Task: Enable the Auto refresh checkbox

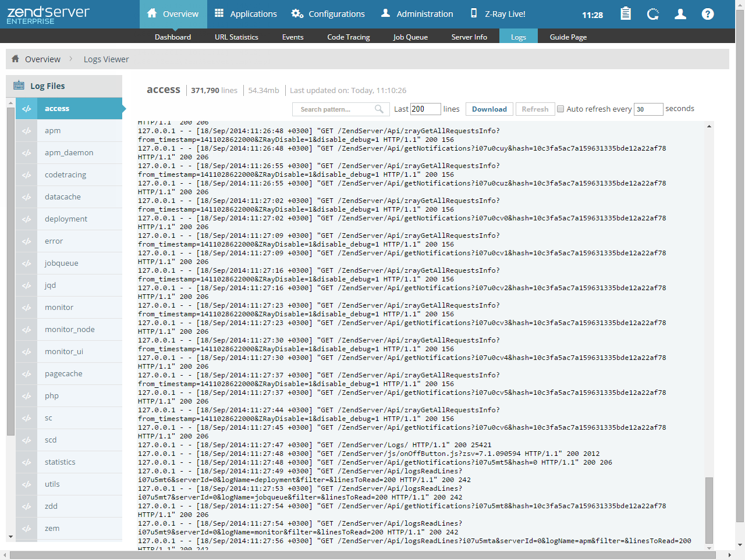Action: coord(560,109)
